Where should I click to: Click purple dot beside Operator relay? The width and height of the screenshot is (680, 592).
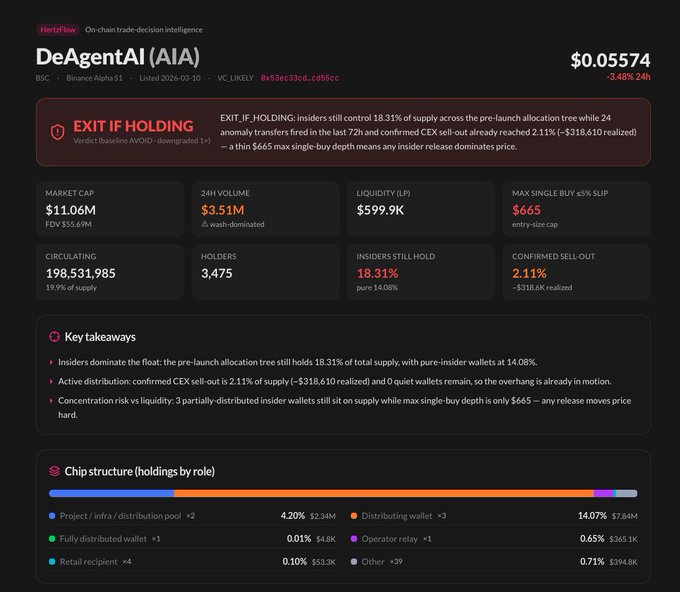coord(354,539)
